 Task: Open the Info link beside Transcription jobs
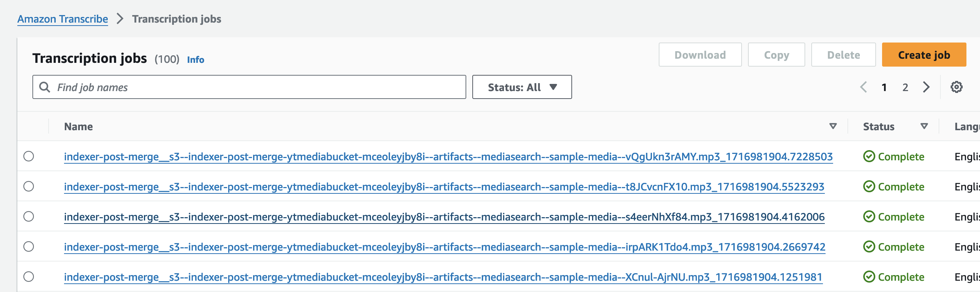(x=195, y=60)
